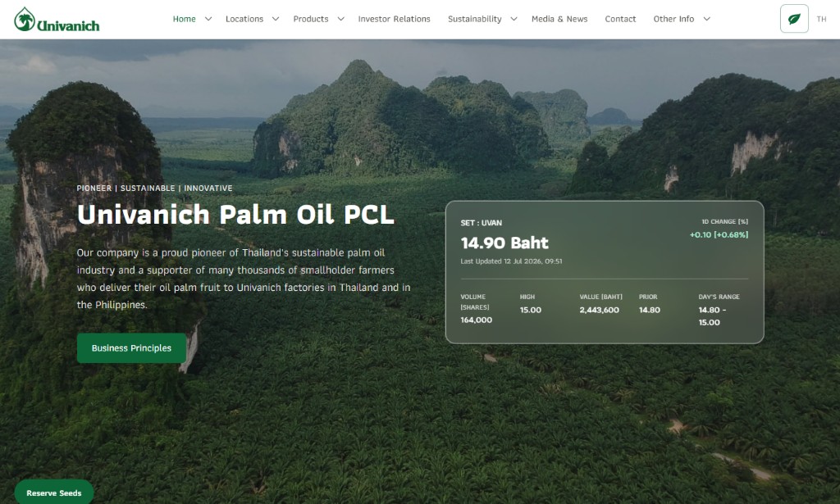Go to Investor Relations page
840x504 pixels.
pos(394,20)
